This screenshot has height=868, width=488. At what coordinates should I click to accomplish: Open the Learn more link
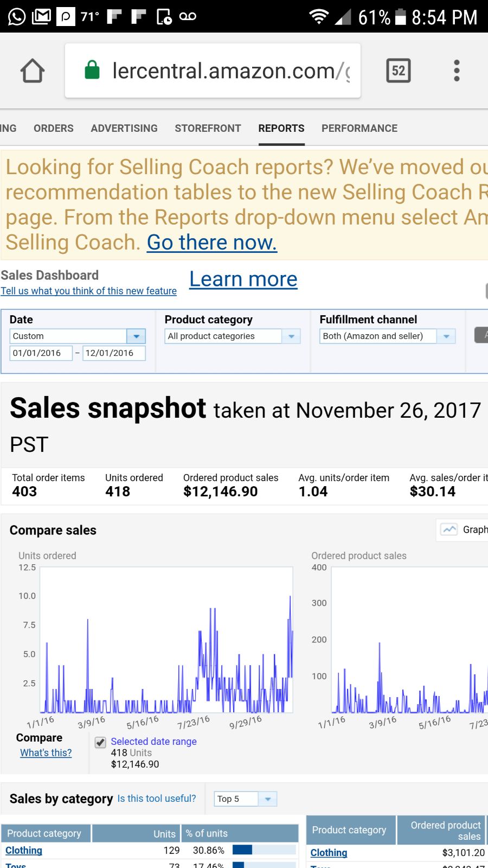coord(243,279)
